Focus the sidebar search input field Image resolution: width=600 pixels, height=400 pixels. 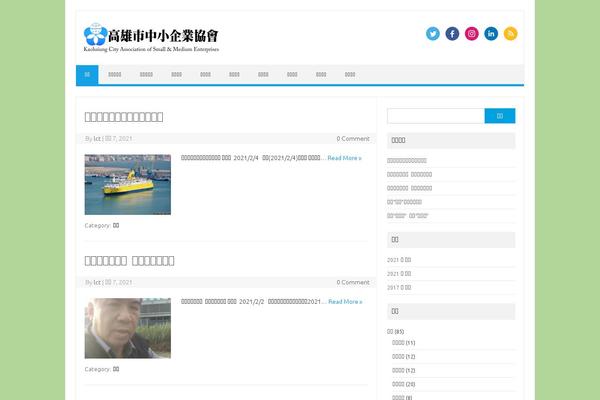tap(436, 116)
